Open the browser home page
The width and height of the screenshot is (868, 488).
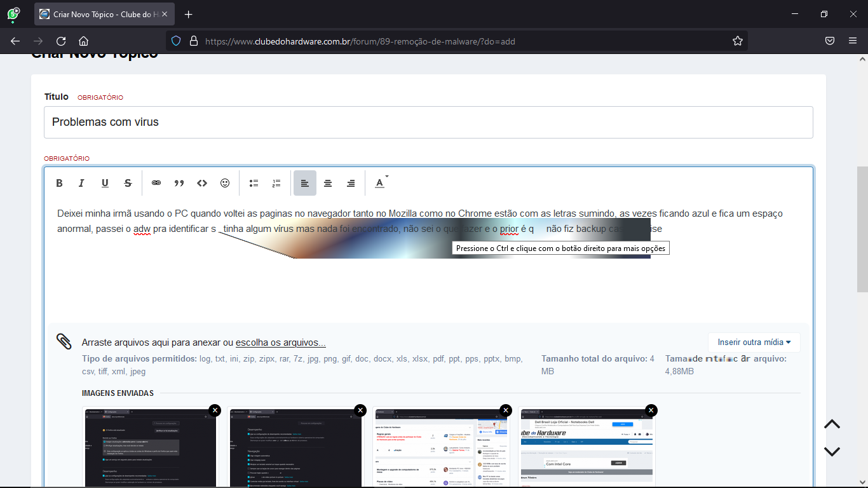pyautogui.click(x=83, y=41)
